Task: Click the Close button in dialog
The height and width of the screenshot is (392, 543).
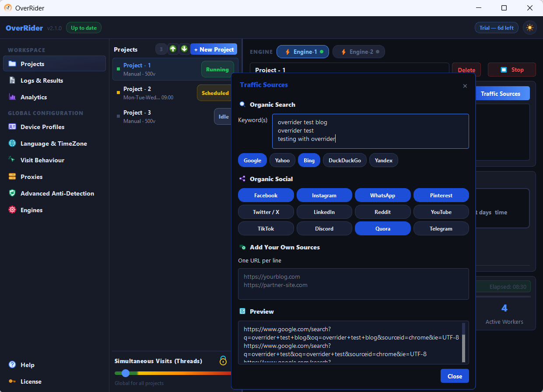Action: (x=455, y=376)
